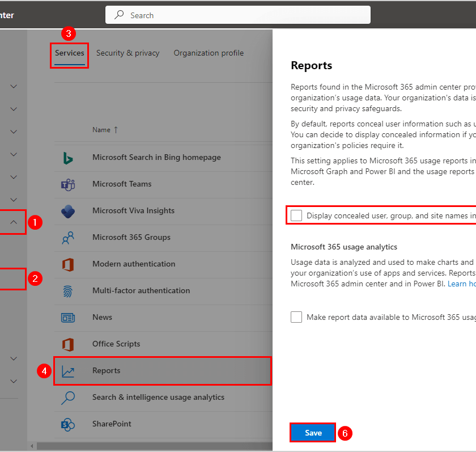Click the Multi-factor authentication fingerprint icon
This screenshot has width=476, height=452.
pyautogui.click(x=68, y=291)
